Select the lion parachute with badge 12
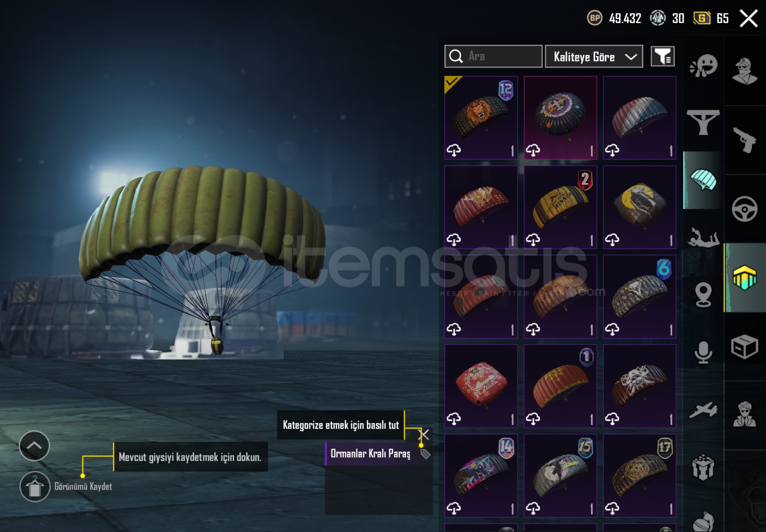 481,118
